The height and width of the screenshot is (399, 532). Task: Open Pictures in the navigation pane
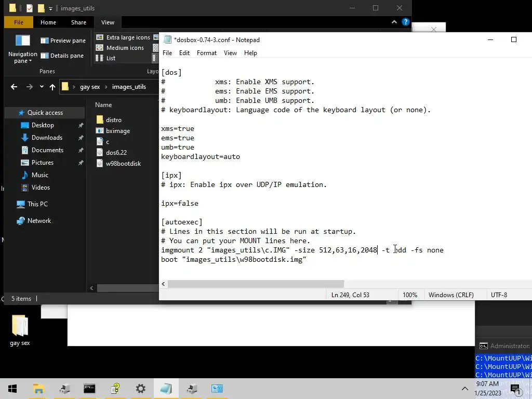click(x=43, y=163)
